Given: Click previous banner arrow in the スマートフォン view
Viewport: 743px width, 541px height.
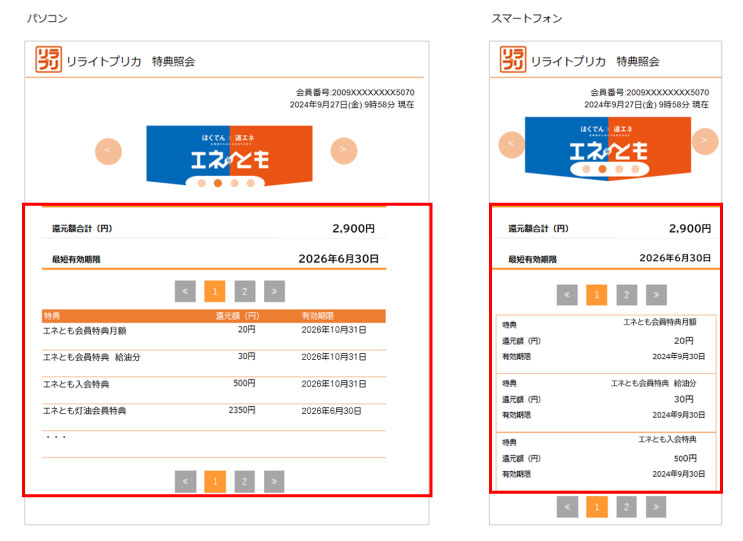Looking at the screenshot, I should [x=512, y=144].
